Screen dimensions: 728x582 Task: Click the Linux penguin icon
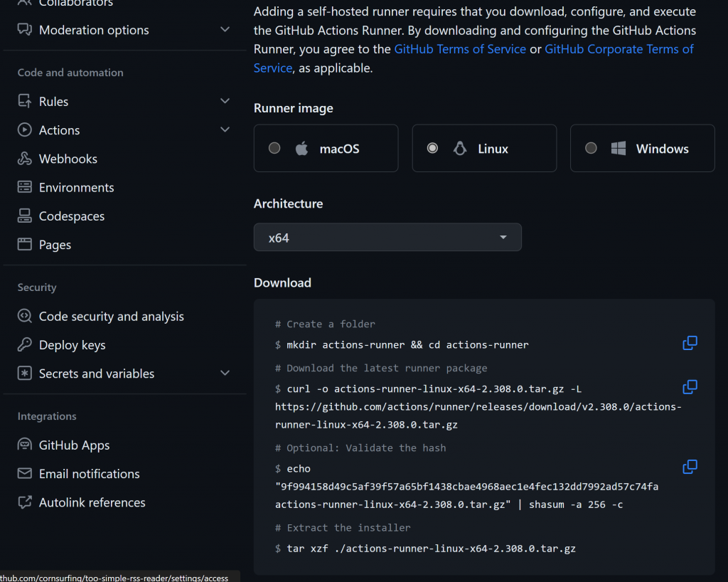tap(460, 149)
